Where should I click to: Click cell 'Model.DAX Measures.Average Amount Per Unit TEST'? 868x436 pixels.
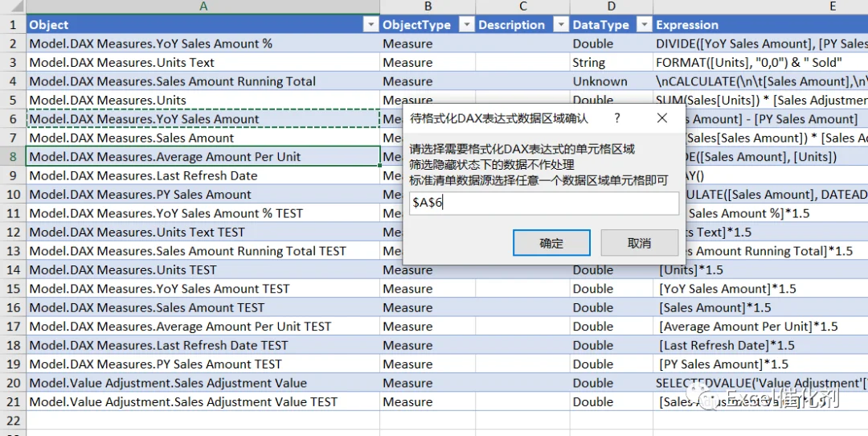(203, 327)
